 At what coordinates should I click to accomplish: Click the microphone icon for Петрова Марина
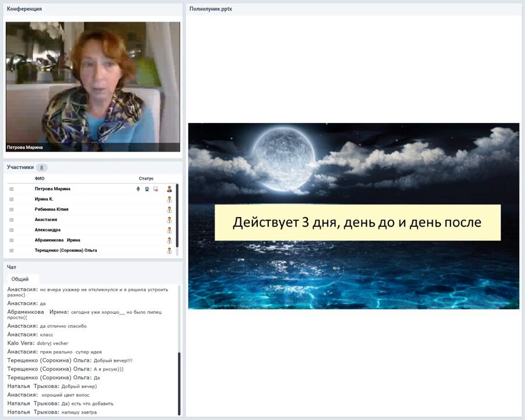point(138,189)
